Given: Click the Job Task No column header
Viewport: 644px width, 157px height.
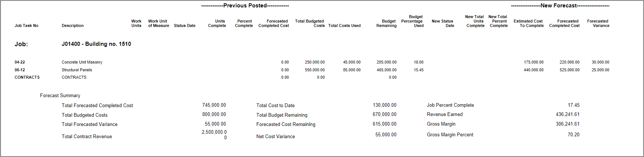Looking at the screenshot, I should click(26, 26).
